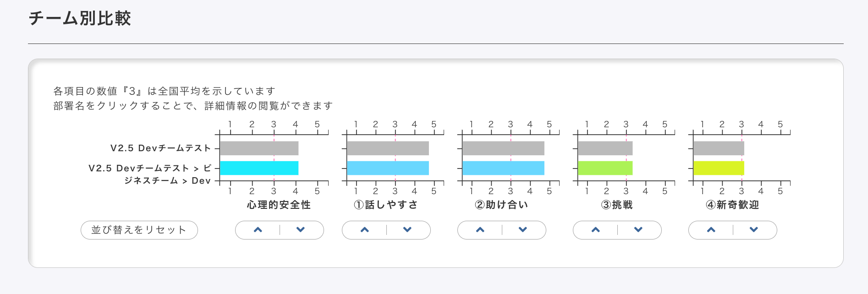The image size is (868, 294).
Task: Click up chevron under ①話しやすさ
Action: point(365,230)
